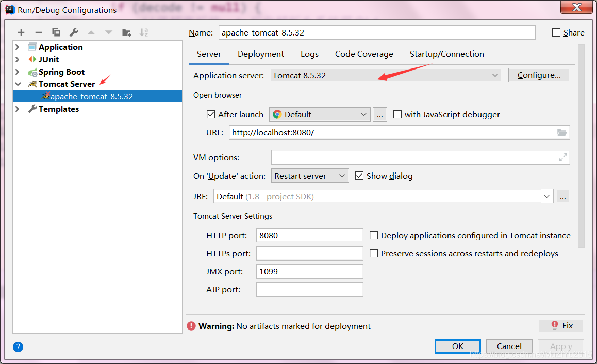Open the JRE dropdown

pos(384,196)
